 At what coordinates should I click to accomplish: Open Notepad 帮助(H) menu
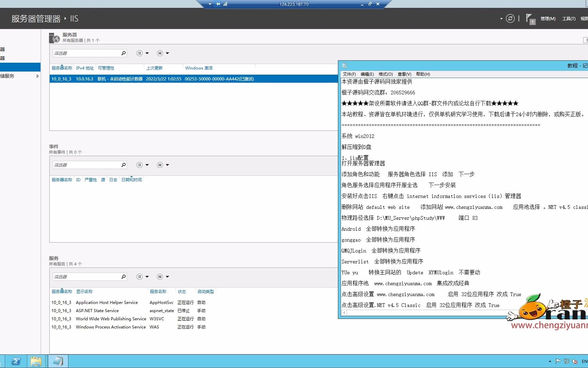coord(423,74)
